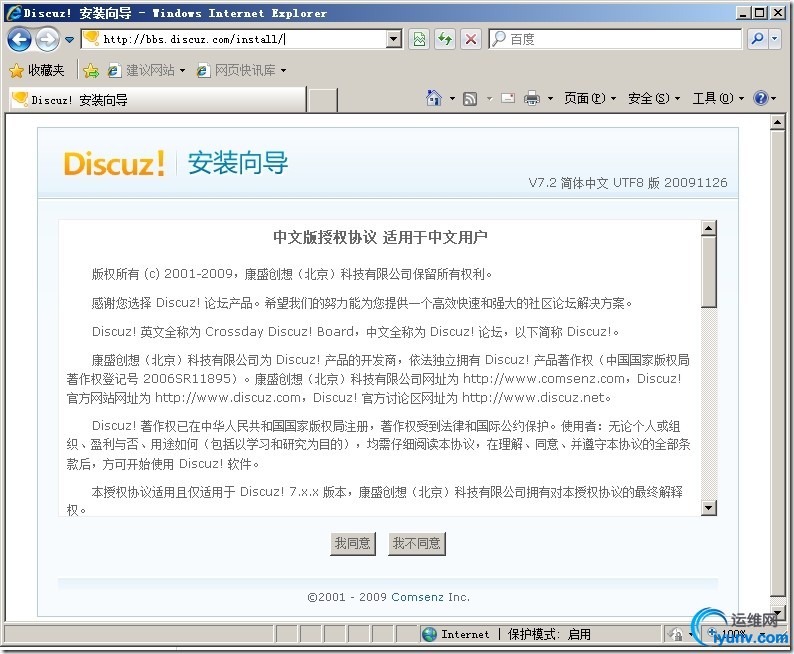
Task: Click the 我不同意 disagree button
Action: [x=416, y=544]
